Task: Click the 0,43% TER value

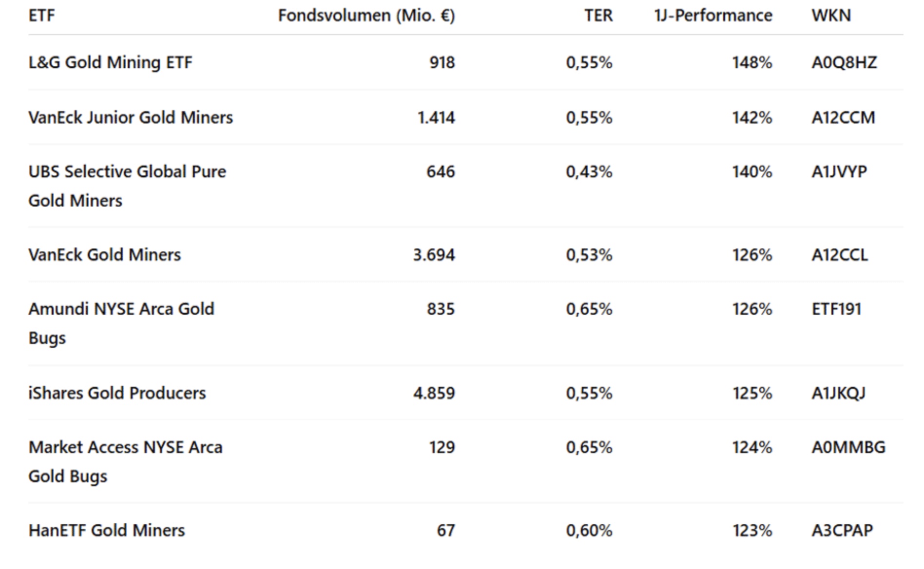Action: (589, 171)
